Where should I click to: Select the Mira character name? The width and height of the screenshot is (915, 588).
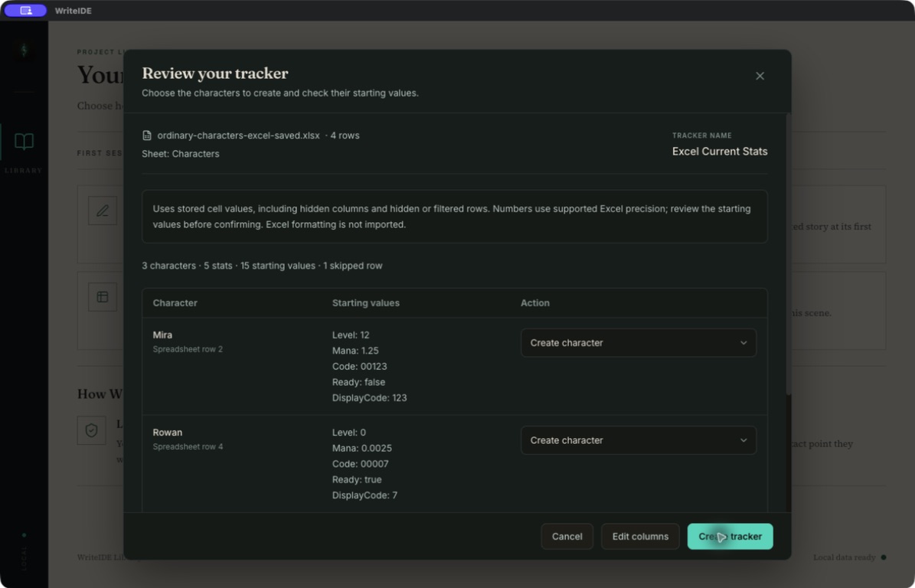pos(162,335)
